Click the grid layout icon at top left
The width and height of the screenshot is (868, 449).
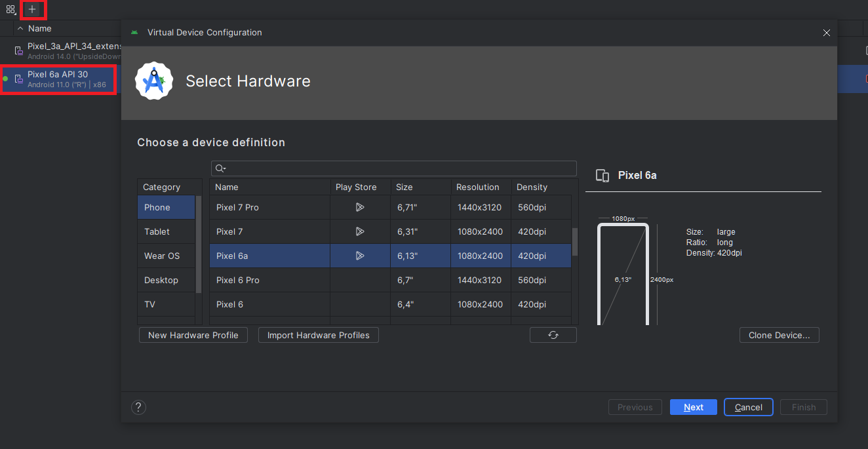click(10, 9)
